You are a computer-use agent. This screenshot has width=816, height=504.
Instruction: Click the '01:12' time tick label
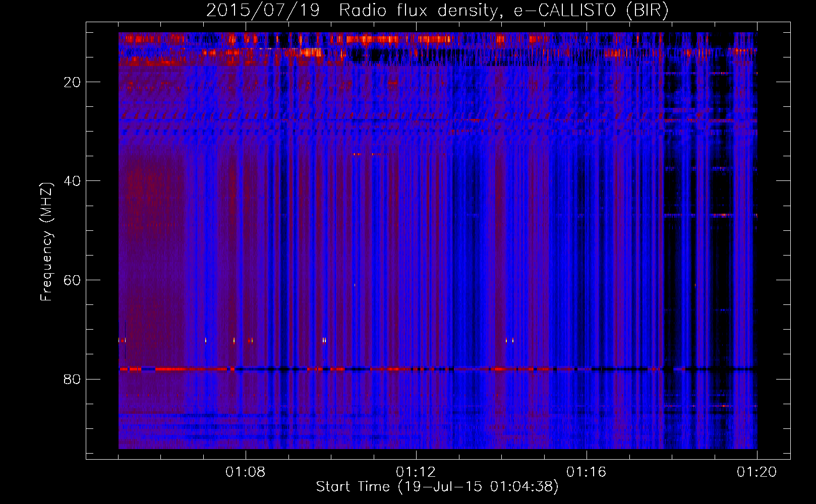coord(416,472)
